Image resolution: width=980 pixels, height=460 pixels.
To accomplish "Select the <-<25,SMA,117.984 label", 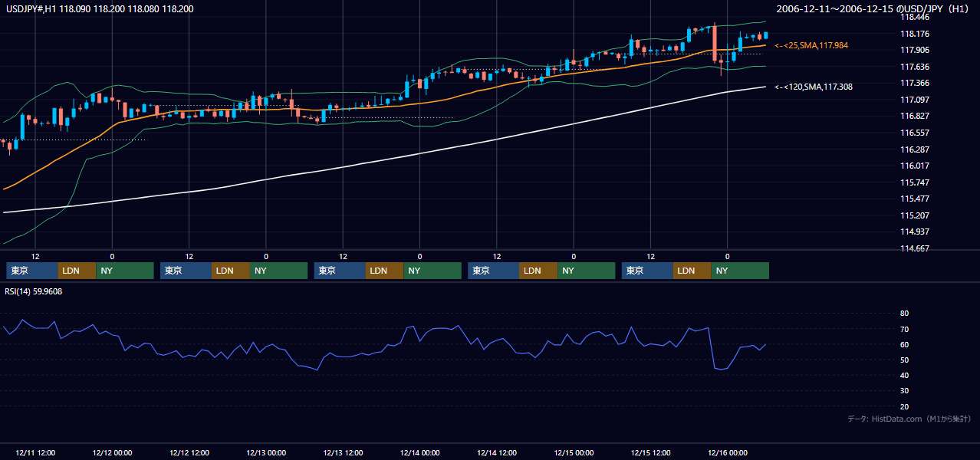I will [x=811, y=46].
